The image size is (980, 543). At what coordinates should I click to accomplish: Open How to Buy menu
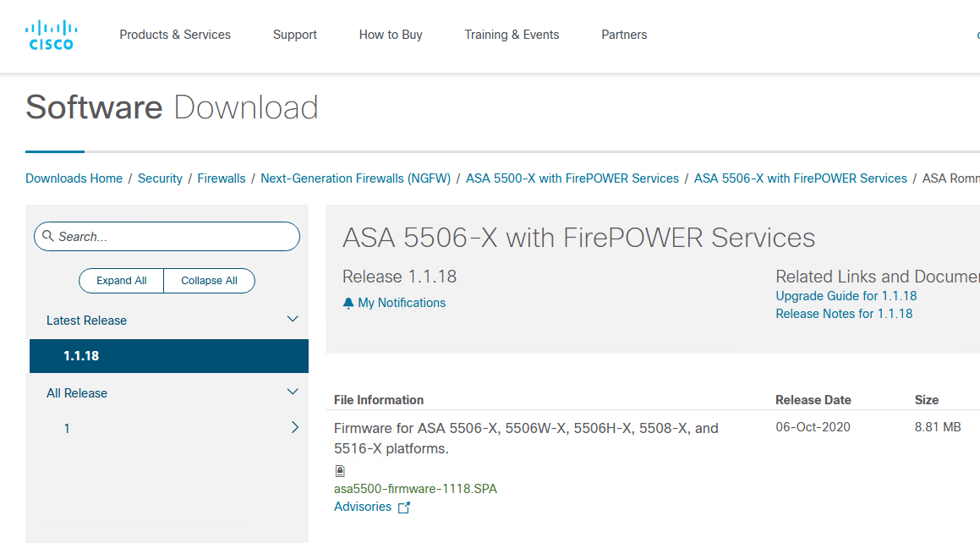[391, 35]
